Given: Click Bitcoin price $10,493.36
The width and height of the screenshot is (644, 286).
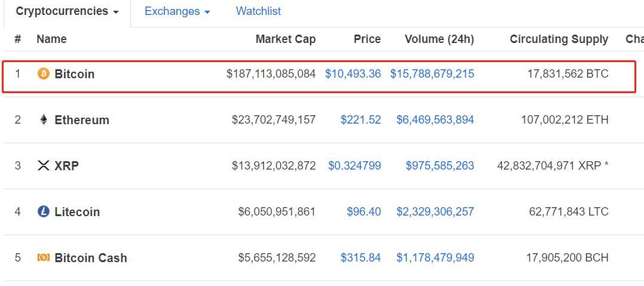Looking at the screenshot, I should pos(353,74).
